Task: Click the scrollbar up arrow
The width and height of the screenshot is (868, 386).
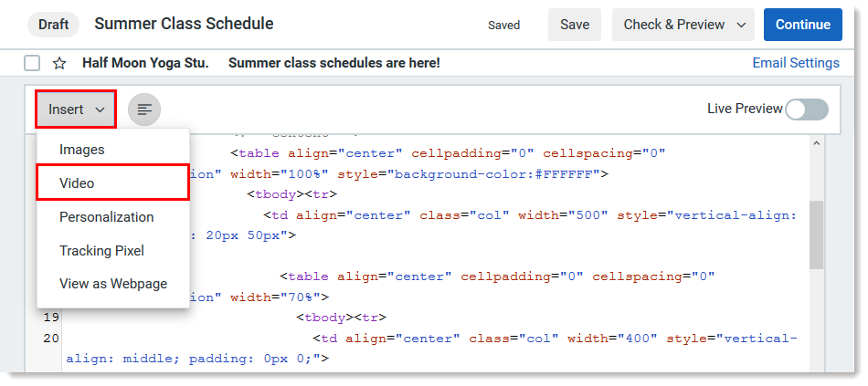Action: [816, 142]
